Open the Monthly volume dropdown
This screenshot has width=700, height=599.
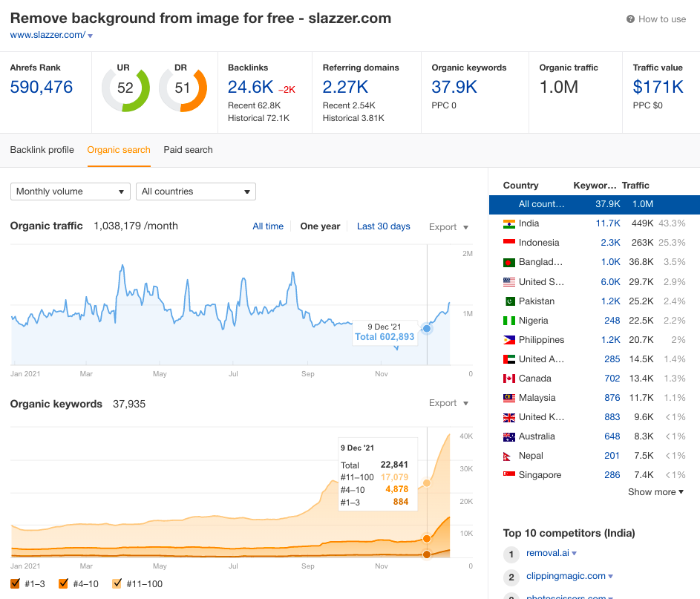[x=71, y=192]
